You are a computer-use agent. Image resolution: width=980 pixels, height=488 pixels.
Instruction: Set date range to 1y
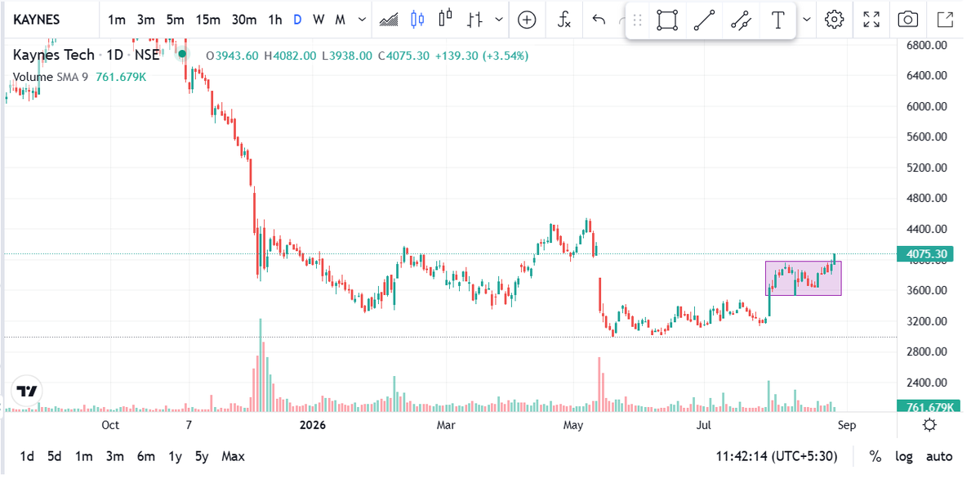175,456
